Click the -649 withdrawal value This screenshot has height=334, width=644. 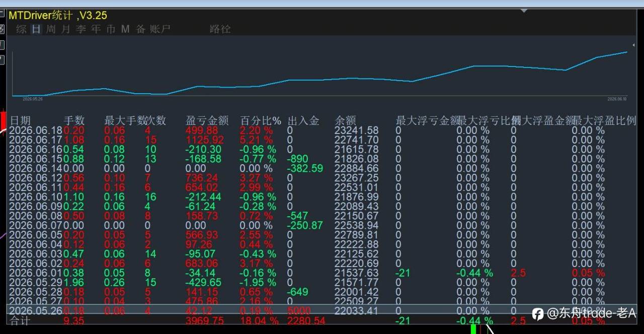point(298,292)
